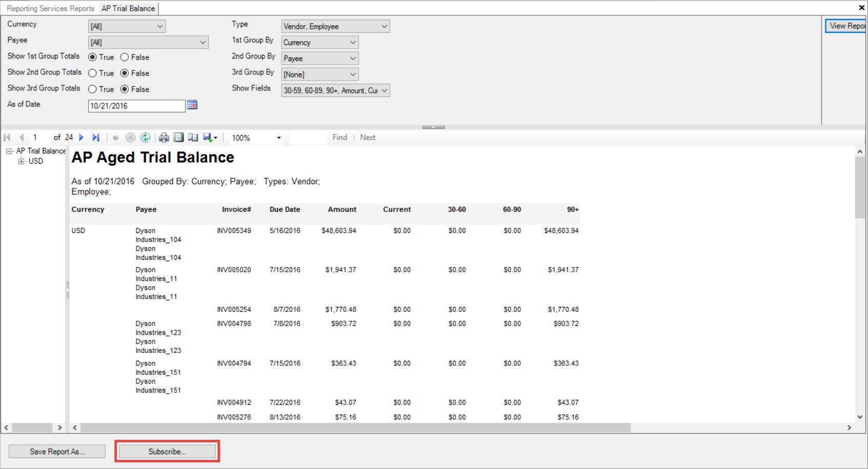Select invoice INV005020 cell

(234, 269)
